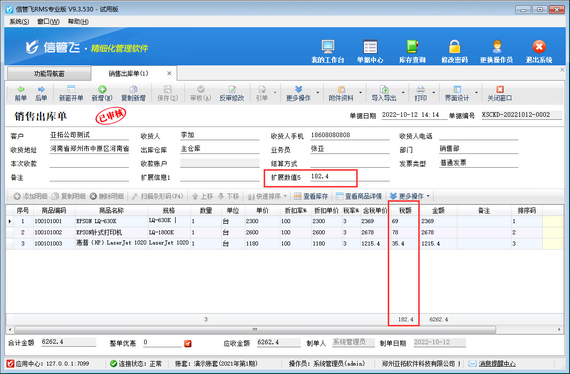Switch to 功能导航窗 tab

pyautogui.click(x=49, y=73)
